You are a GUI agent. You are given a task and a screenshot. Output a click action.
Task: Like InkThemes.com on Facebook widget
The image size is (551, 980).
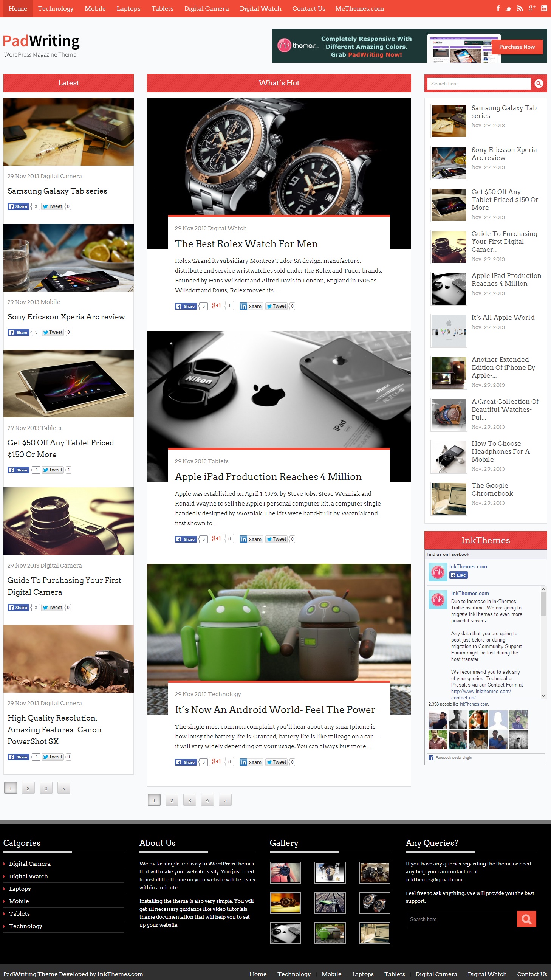click(x=458, y=575)
